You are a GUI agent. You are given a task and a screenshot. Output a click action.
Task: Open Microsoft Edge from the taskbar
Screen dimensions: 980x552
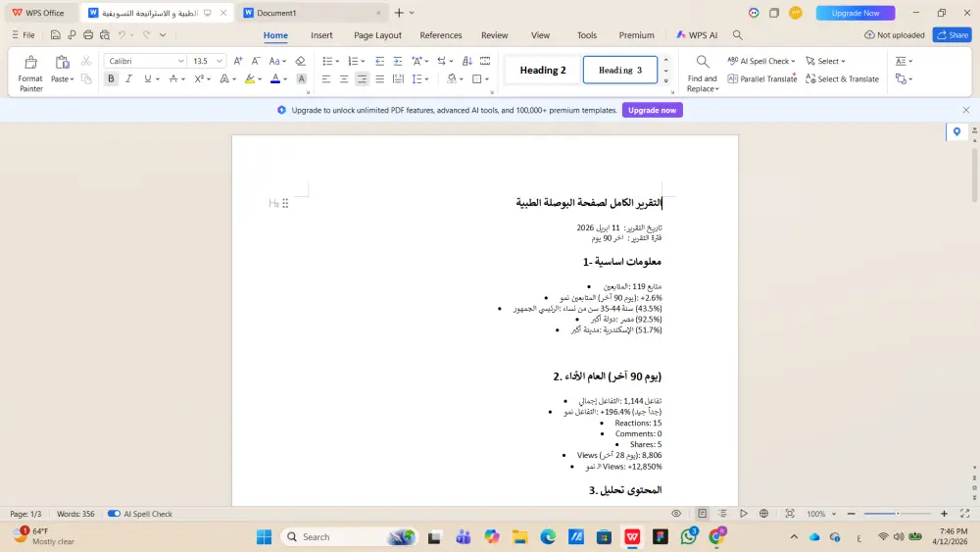pyautogui.click(x=548, y=536)
